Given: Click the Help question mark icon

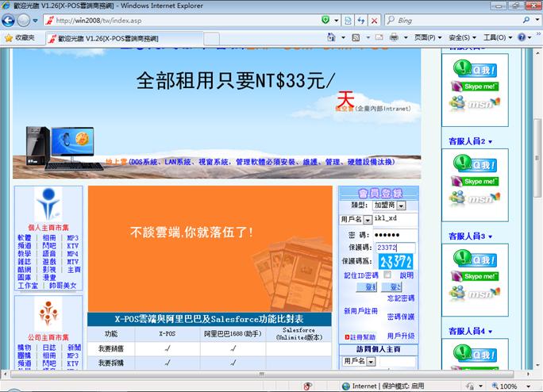Looking at the screenshot, I should coord(522,37).
